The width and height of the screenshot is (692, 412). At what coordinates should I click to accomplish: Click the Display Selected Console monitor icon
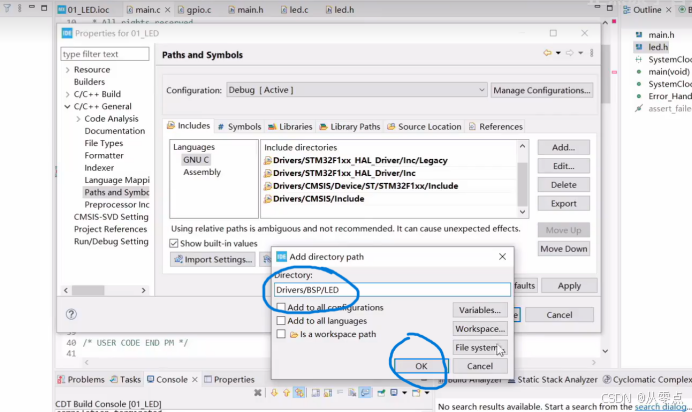point(394,393)
